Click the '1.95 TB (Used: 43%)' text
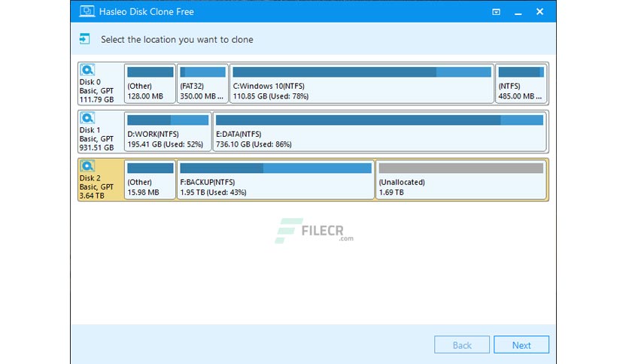This screenshot has width=629, height=364. (x=213, y=193)
